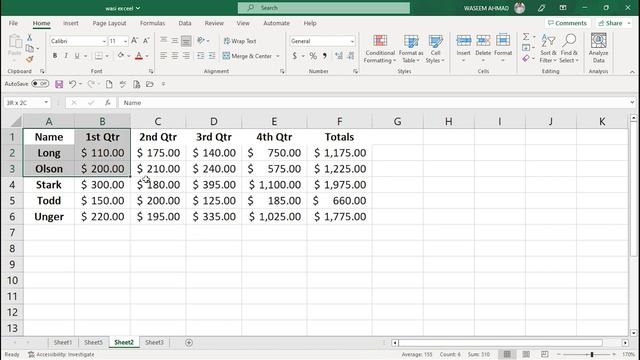
Task: Add a new sheet with plus icon
Action: 189,342
